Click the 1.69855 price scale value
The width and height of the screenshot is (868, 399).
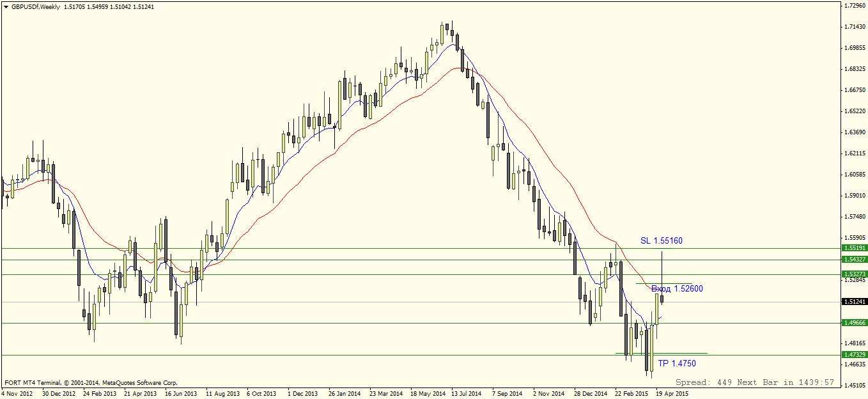(855, 48)
